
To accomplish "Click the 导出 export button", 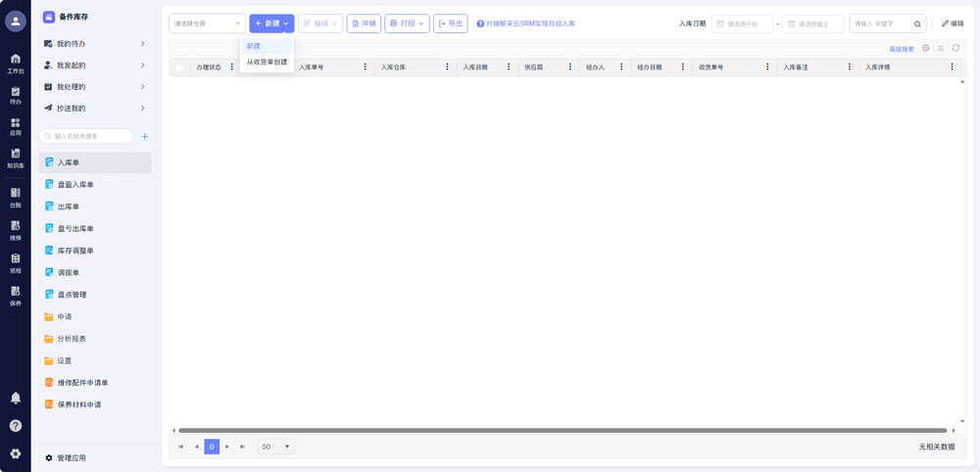I will 451,24.
